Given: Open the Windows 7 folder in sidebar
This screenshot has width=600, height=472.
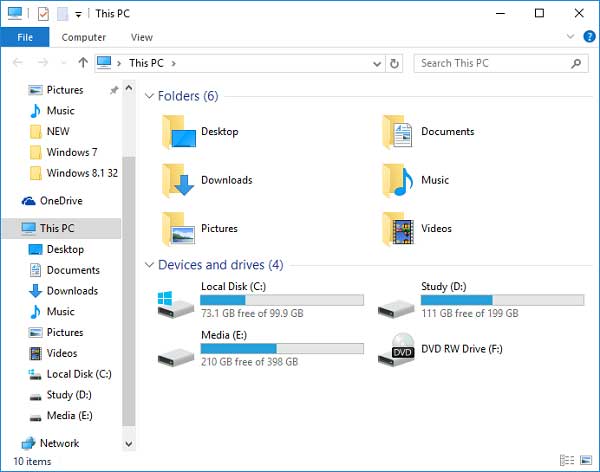Looking at the screenshot, I should click(72, 152).
